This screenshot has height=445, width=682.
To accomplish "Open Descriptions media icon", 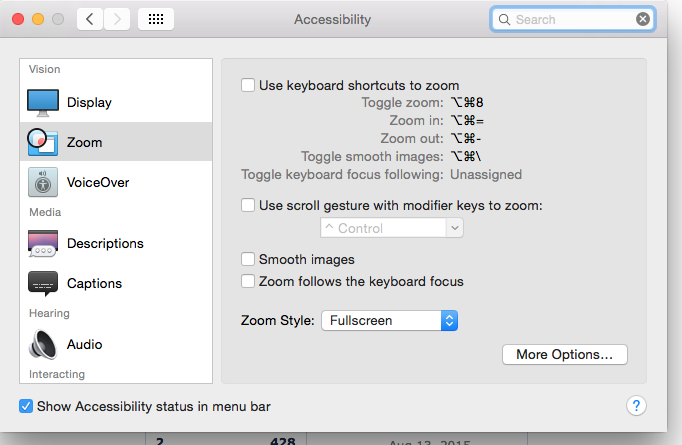I will 43,243.
